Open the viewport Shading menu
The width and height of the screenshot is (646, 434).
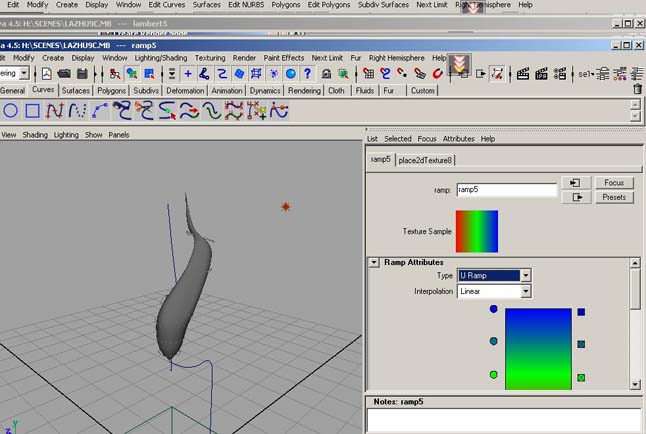pyautogui.click(x=35, y=135)
